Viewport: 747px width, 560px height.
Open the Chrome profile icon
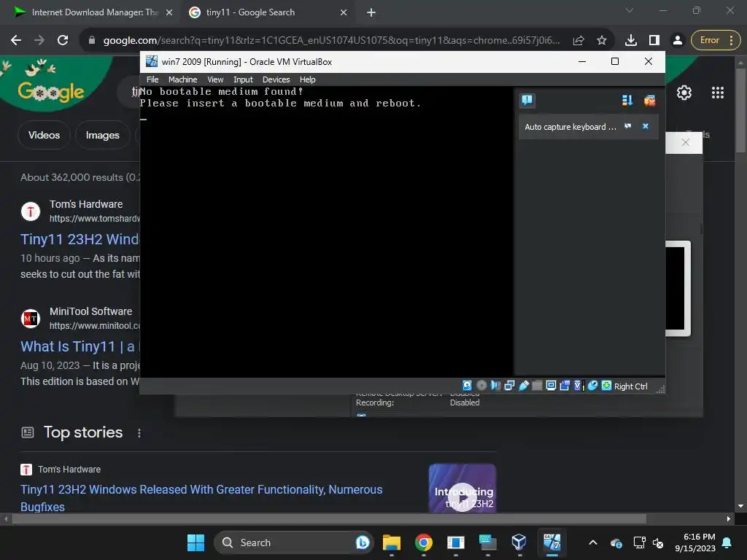[677, 40]
